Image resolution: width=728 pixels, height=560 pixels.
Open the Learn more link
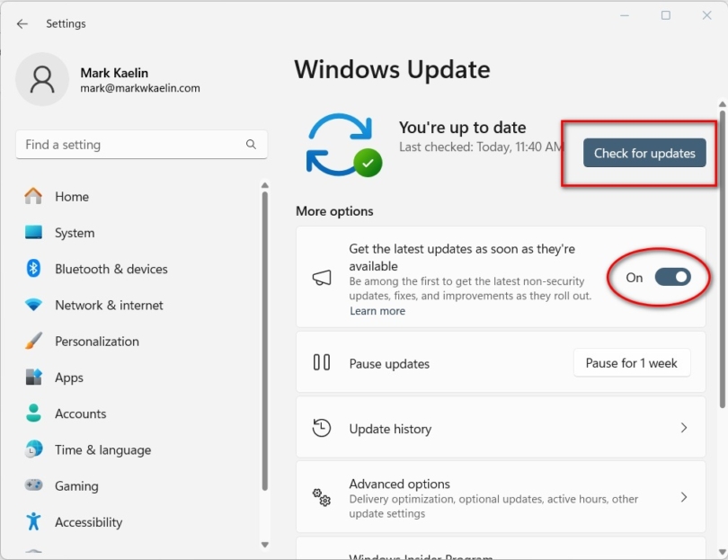(377, 310)
